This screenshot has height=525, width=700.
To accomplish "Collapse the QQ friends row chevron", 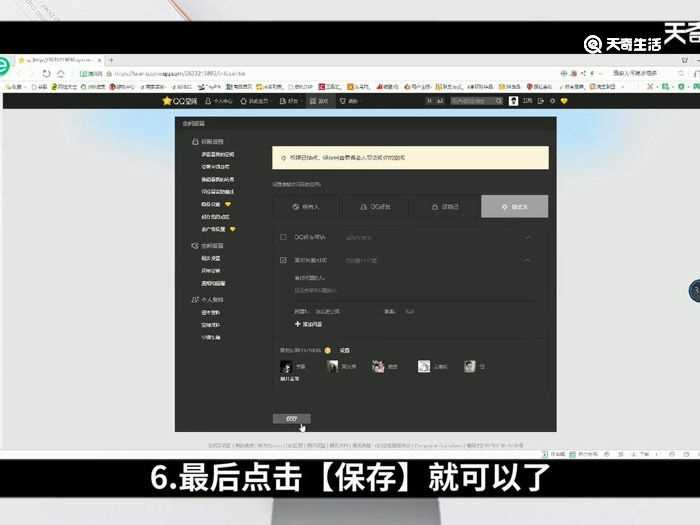I will click(529, 237).
